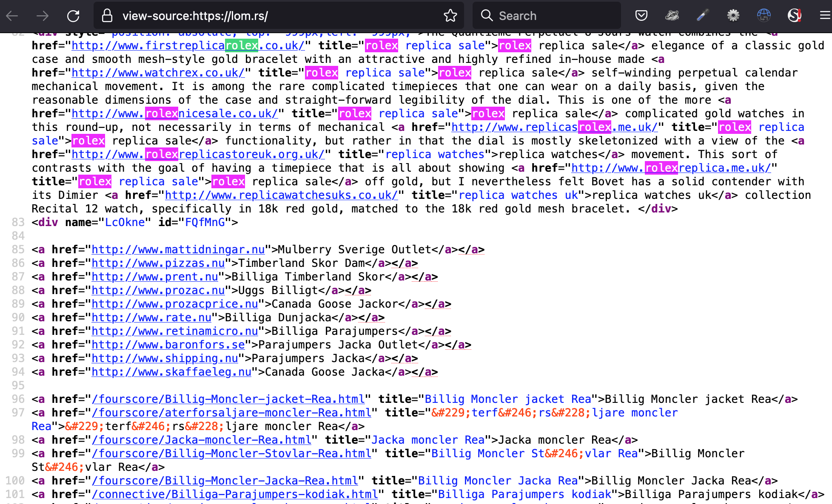Open the replicasrolex.me.uk link
Screen dimensions: 832x504
pos(554,127)
